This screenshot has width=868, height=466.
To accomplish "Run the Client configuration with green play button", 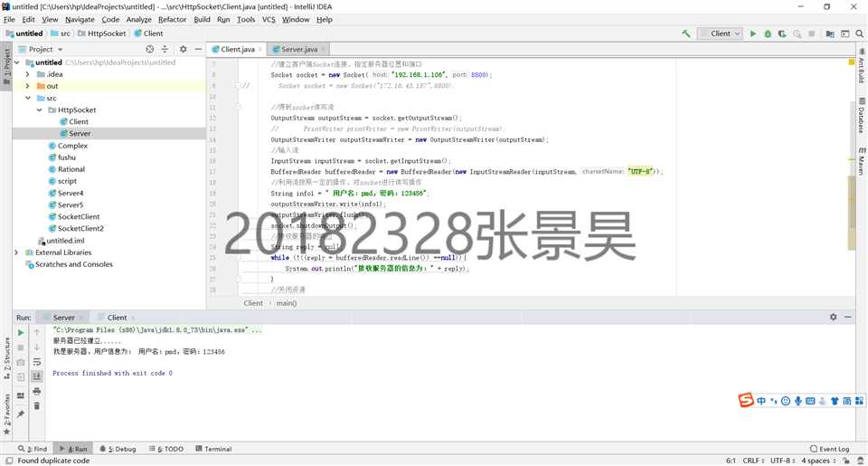I will [x=753, y=33].
